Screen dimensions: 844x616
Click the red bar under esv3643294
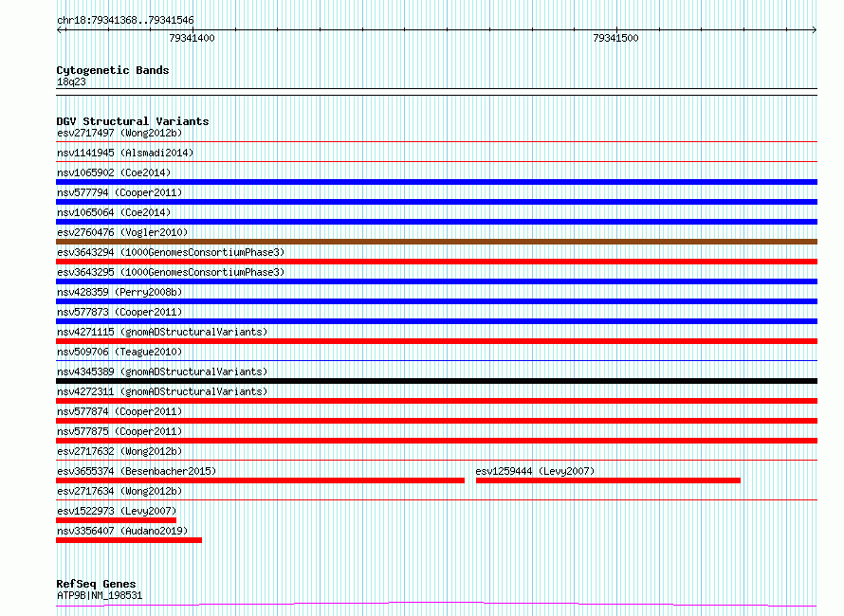(x=436, y=262)
